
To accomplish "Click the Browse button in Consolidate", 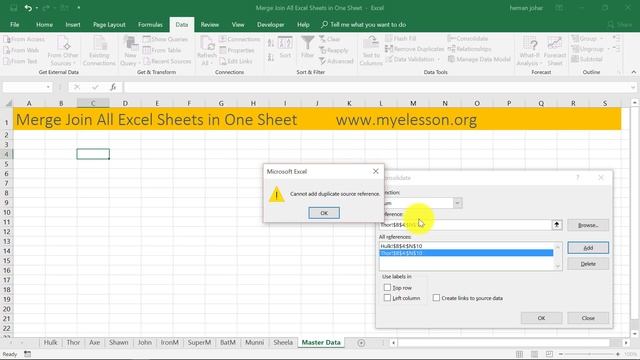I will click(x=588, y=225).
